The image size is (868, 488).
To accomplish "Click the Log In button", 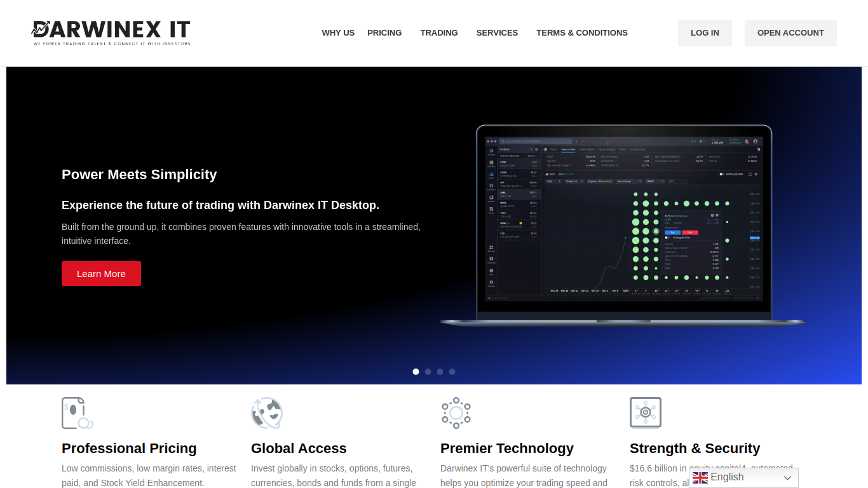I will tap(705, 33).
